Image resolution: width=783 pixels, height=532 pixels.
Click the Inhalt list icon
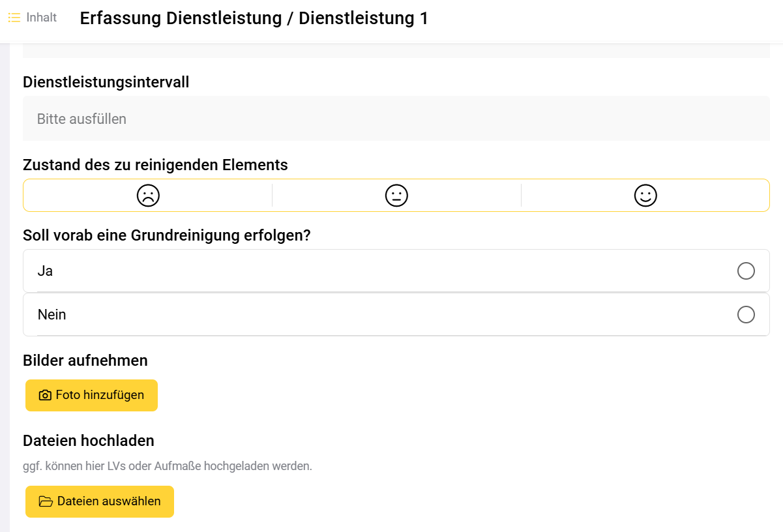coord(14,18)
